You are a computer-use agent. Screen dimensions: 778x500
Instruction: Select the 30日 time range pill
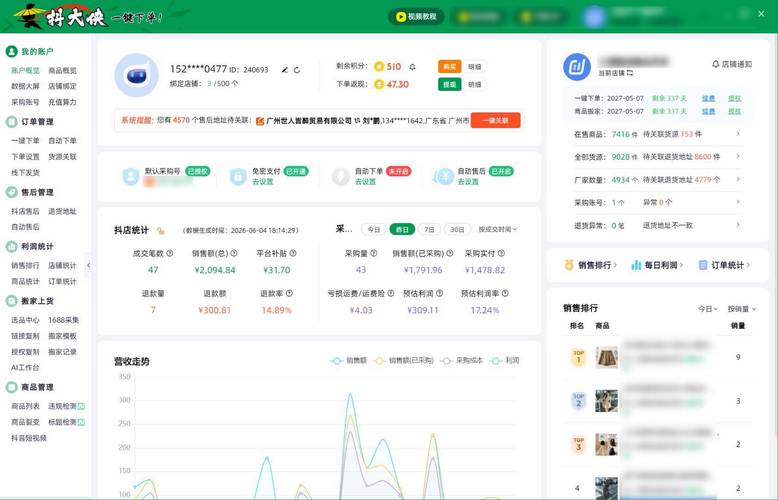tap(457, 229)
